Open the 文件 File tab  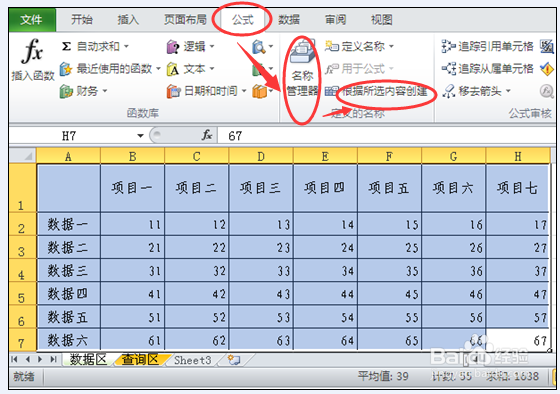point(32,20)
